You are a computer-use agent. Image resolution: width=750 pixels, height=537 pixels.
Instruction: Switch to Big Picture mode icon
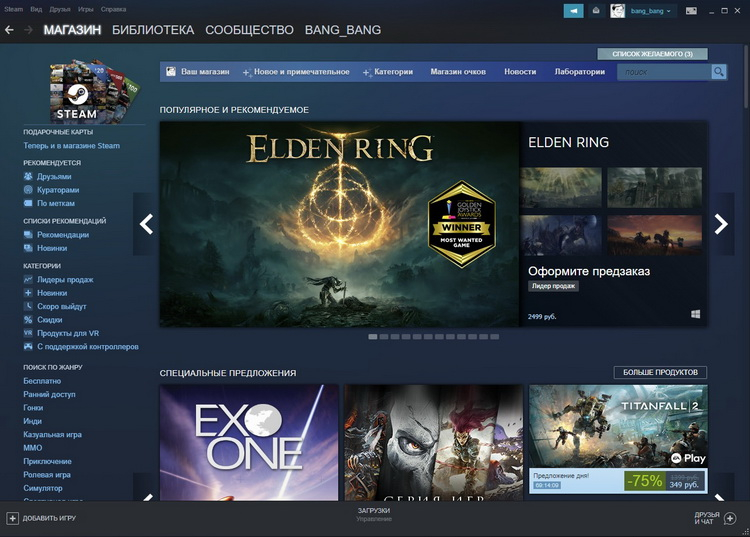pos(696,10)
